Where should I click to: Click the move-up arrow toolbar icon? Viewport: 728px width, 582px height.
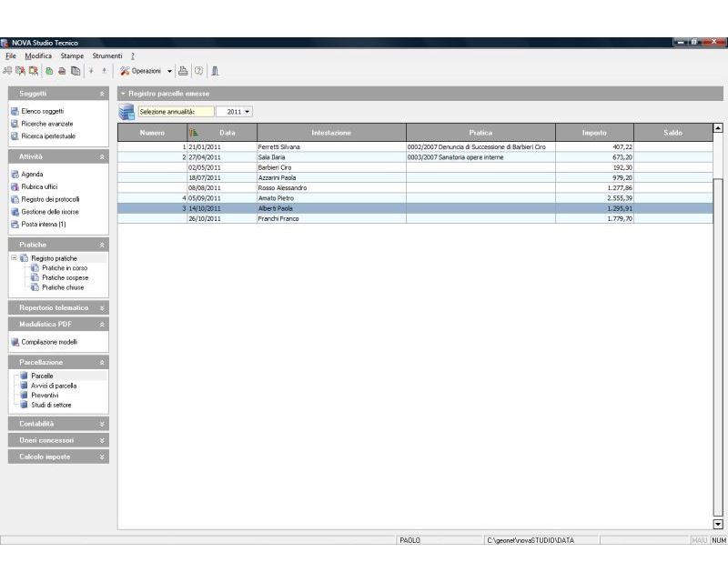(x=105, y=71)
